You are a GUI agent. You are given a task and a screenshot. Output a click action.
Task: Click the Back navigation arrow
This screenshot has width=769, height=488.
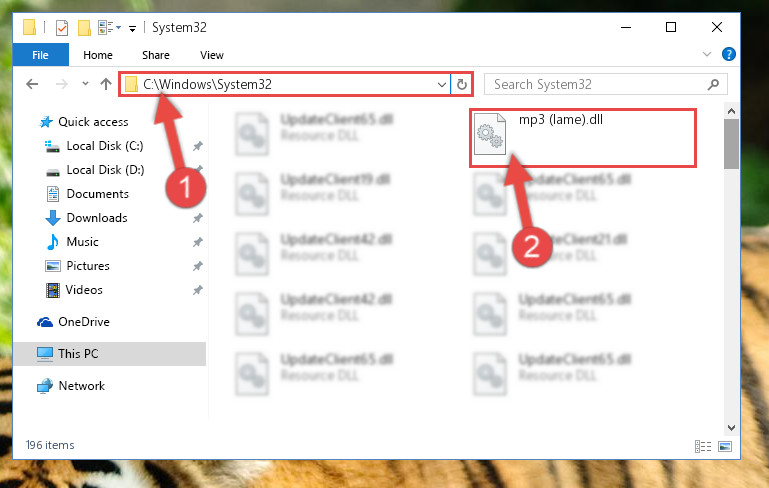32,84
